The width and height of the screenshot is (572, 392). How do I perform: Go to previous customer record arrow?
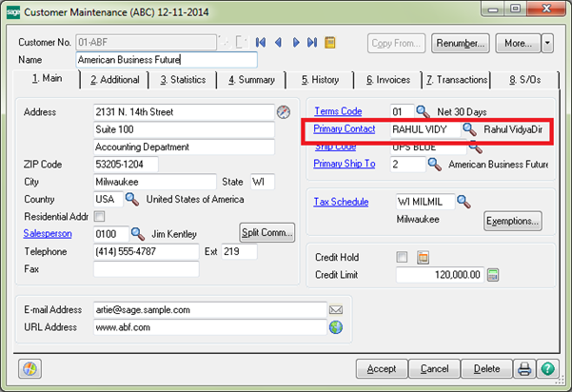tap(278, 43)
